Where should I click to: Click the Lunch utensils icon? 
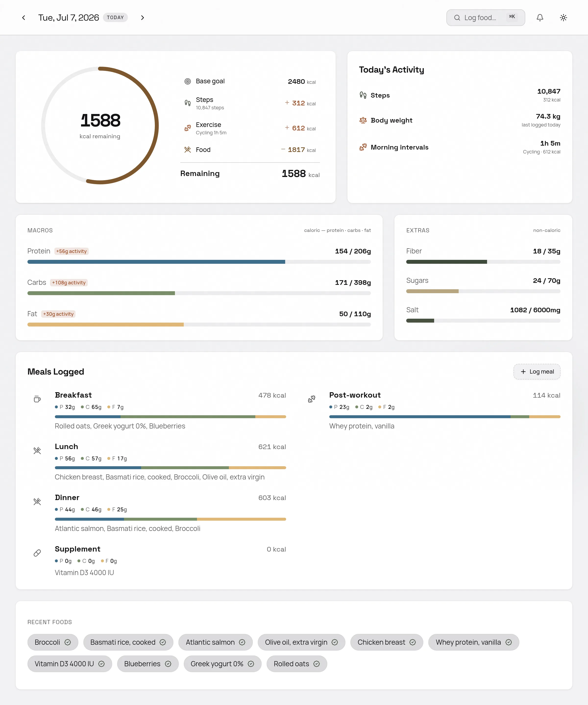37,451
